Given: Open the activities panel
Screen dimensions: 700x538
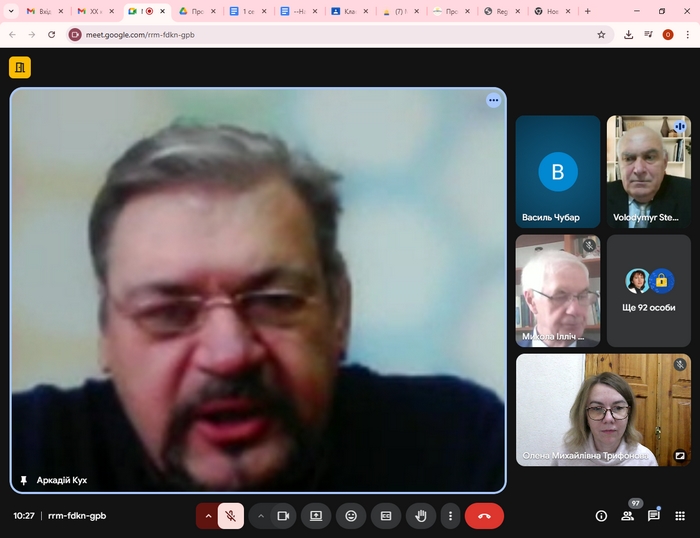Looking at the screenshot, I should coord(680,516).
